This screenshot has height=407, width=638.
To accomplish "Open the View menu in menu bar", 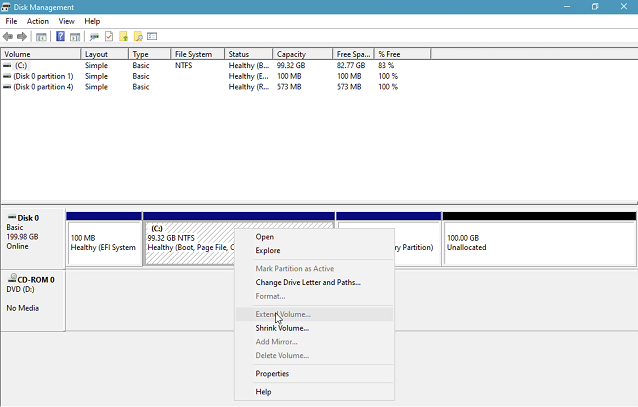I will pos(67,21).
